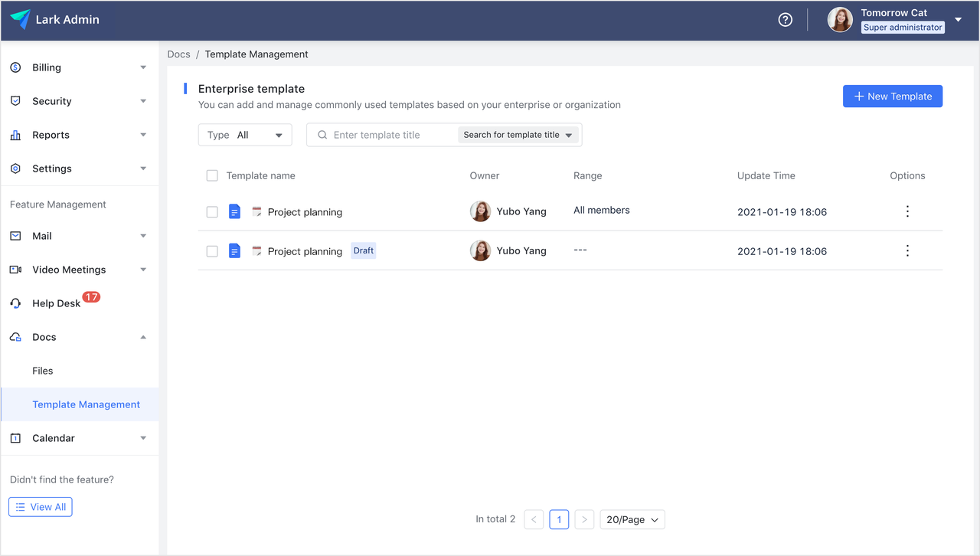The height and width of the screenshot is (556, 980).
Task: Click the Help Desk headset icon
Action: point(15,303)
